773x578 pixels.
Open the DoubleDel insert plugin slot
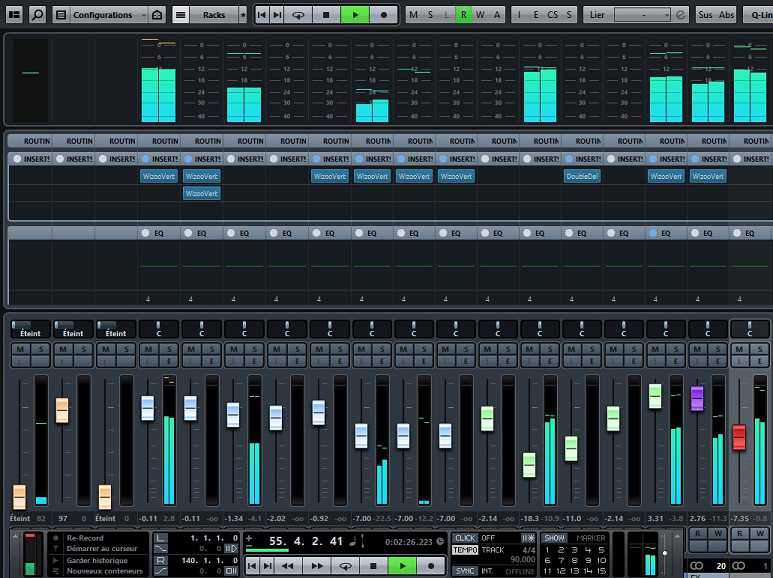pos(581,176)
